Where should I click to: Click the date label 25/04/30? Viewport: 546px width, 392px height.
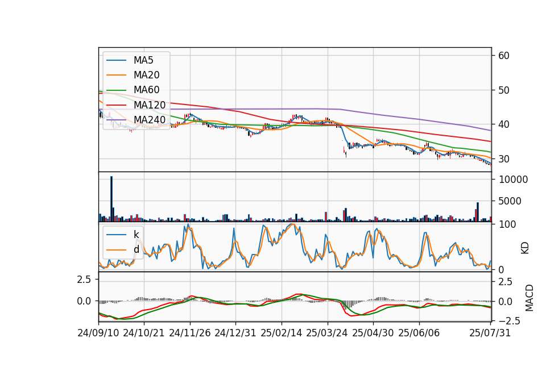click(x=373, y=333)
